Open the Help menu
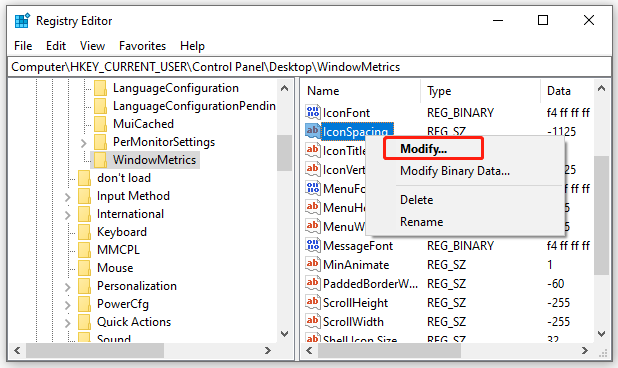Screen dimensions: 618x368 [x=192, y=46]
